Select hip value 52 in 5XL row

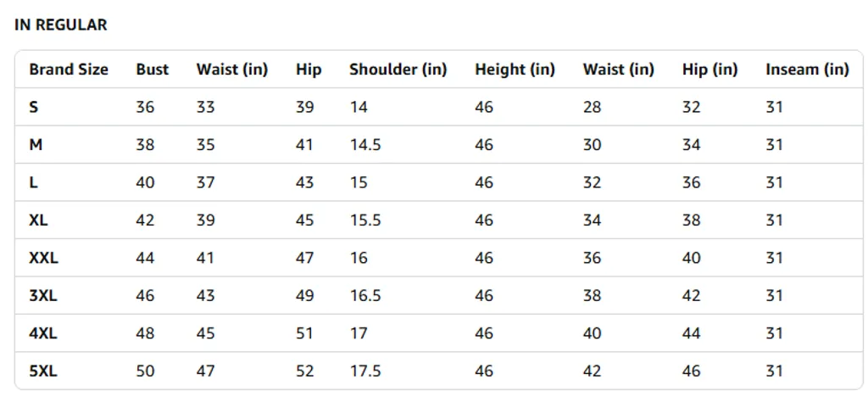pos(304,371)
